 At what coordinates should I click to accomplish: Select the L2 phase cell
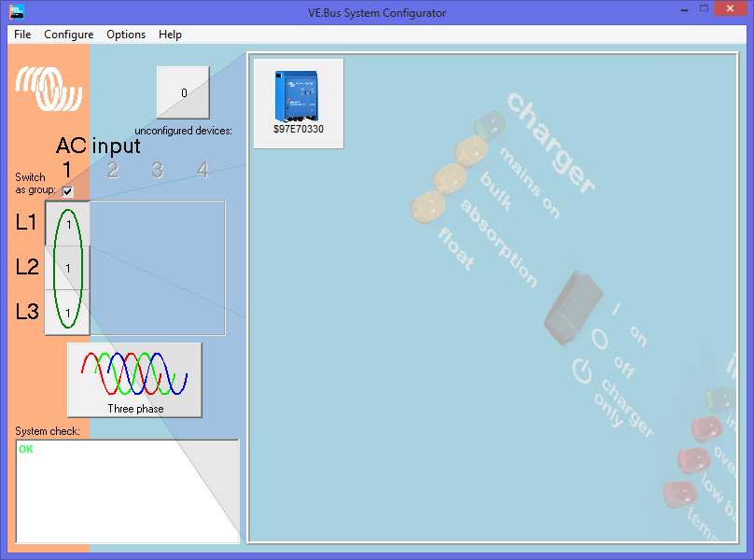tap(68, 268)
